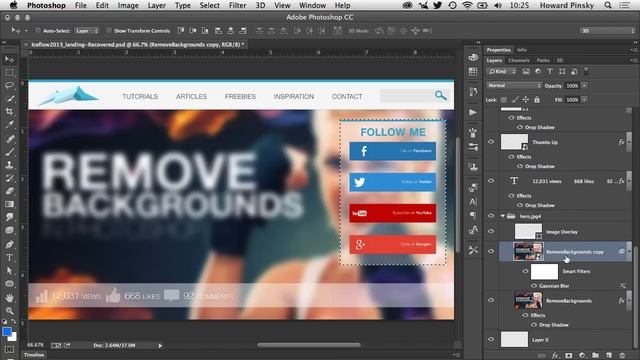
Task: Select the Zoom tool
Action: point(9,311)
